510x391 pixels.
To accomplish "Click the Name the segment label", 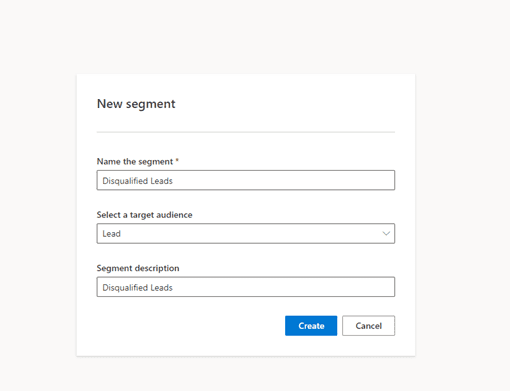I will point(135,162).
